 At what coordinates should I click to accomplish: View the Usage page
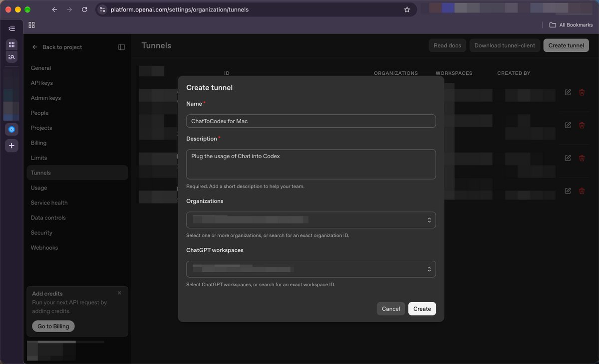coord(77,187)
